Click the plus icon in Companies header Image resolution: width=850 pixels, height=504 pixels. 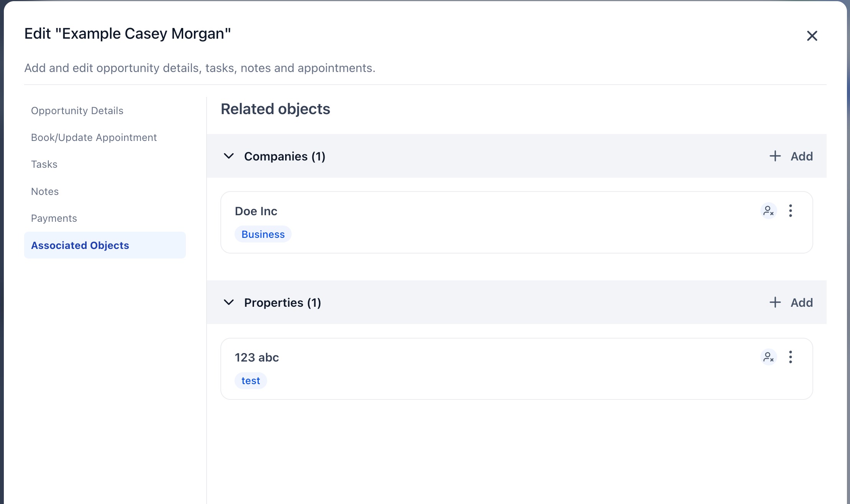(775, 156)
